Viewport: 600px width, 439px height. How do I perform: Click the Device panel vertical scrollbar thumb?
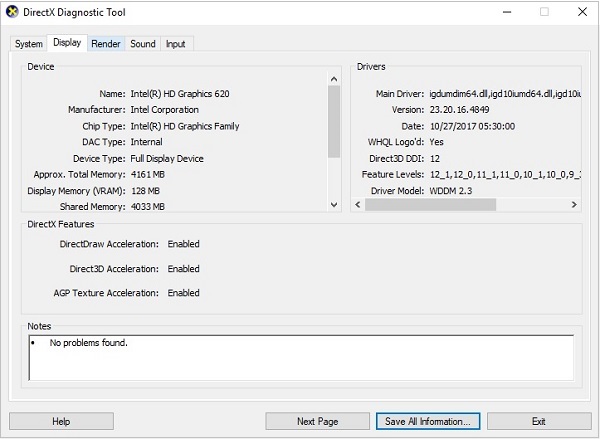click(x=334, y=121)
